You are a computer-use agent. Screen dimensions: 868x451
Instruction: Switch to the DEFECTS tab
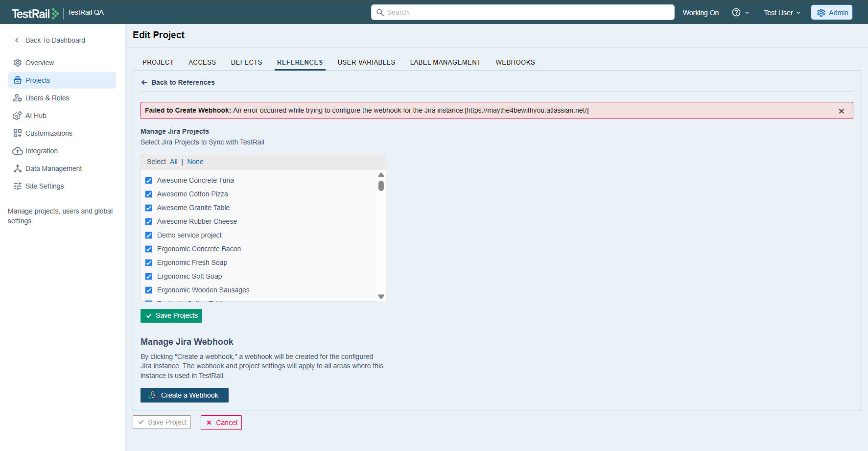[x=247, y=62]
